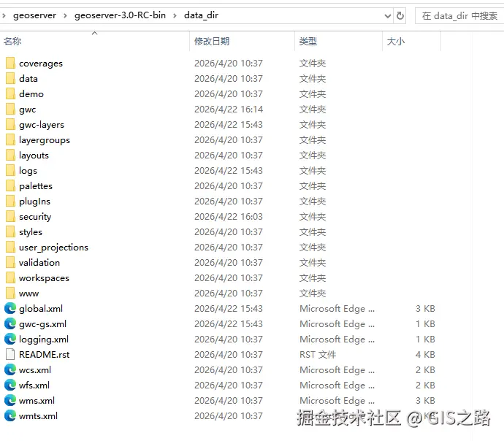Select the Edge icon of logging.xml
The image size is (504, 441).
coord(10,340)
